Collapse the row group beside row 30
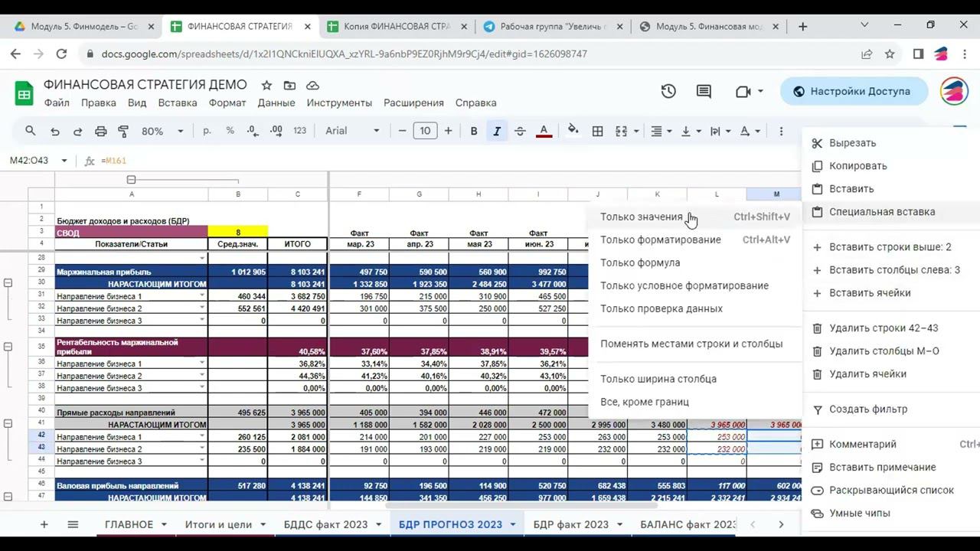 pos(8,283)
